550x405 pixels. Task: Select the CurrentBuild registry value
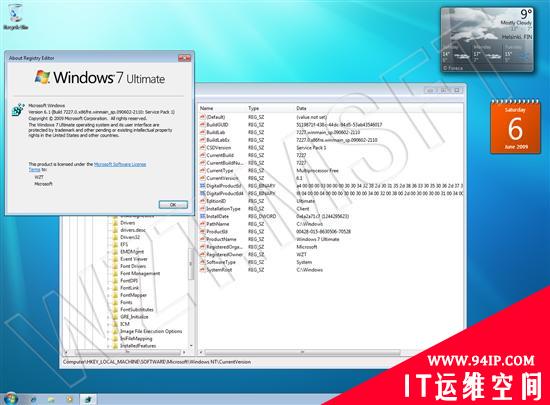(x=220, y=155)
